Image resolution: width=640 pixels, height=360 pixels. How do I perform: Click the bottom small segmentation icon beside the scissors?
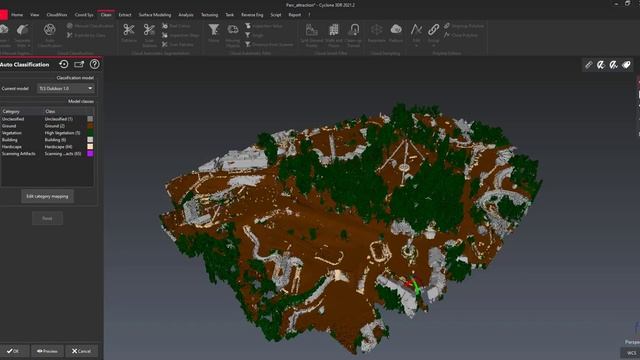(165, 44)
